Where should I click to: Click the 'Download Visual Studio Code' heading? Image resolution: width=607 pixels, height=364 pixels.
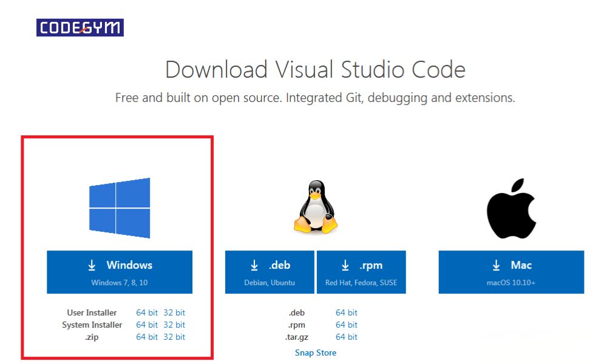point(316,70)
